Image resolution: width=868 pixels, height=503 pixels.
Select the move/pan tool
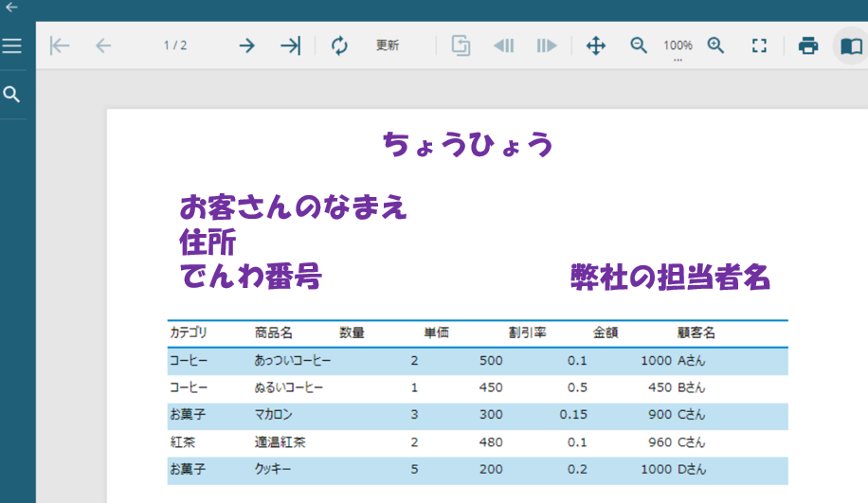point(596,45)
